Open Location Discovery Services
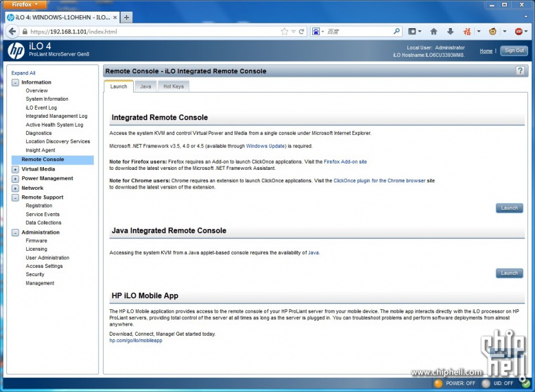 click(58, 141)
